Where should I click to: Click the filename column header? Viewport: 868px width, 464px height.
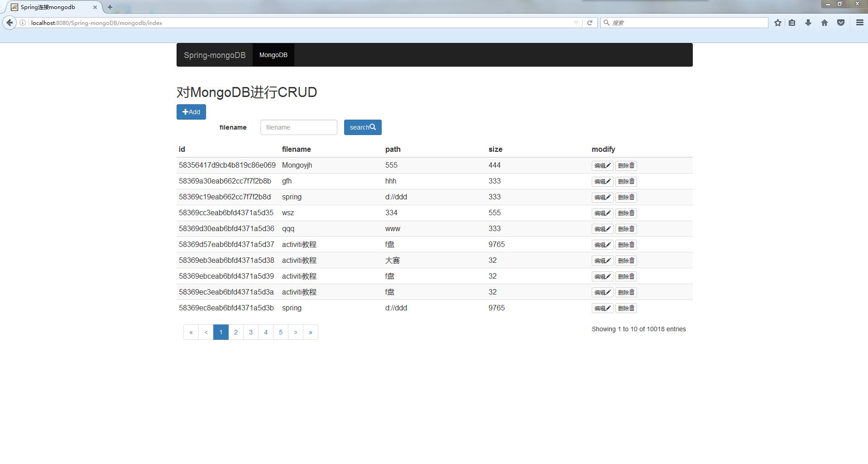pos(296,149)
